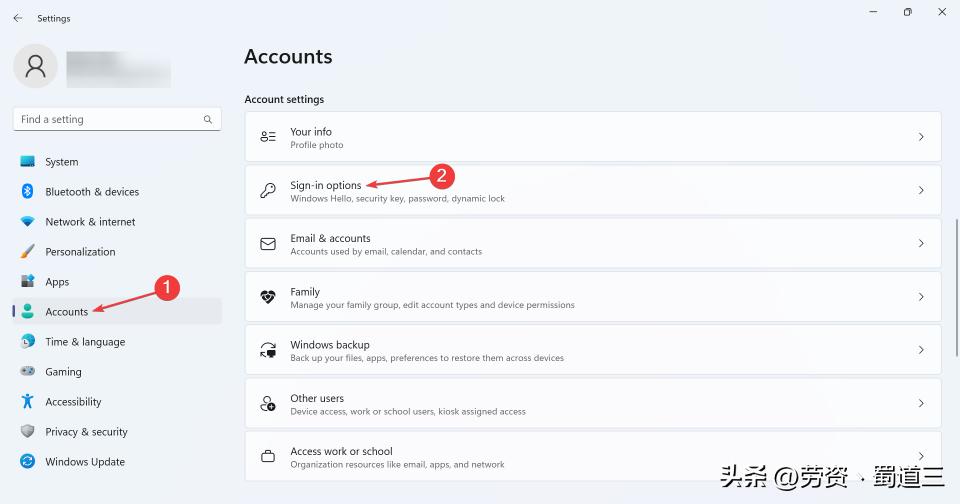This screenshot has width=960, height=504.
Task: Open the System settings category
Action: click(61, 162)
